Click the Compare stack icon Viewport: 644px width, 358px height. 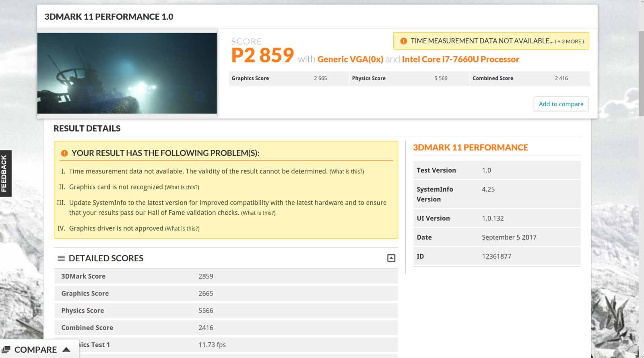[x=6, y=350]
